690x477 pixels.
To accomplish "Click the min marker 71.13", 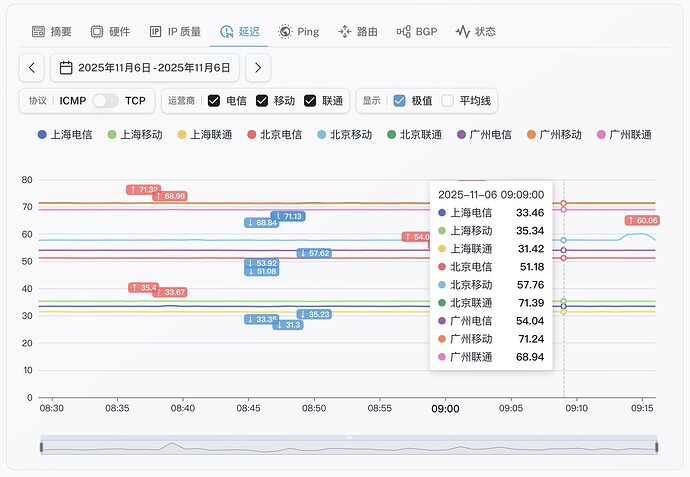I will click(x=288, y=216).
